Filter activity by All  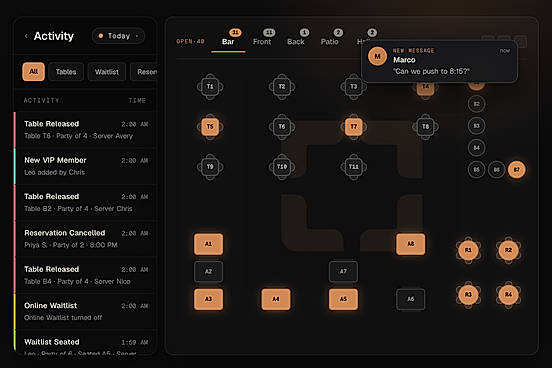click(33, 71)
